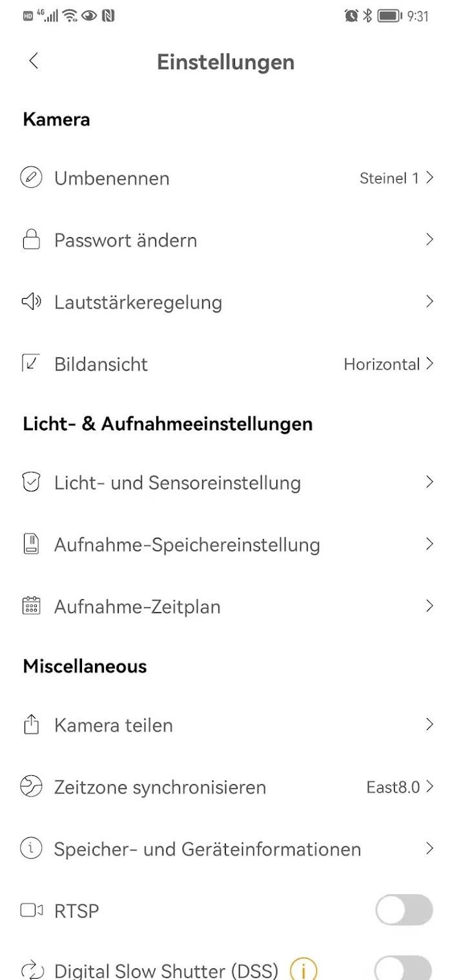452x980 pixels.
Task: Open Speicher- und Geräteinformationen entry
Action: [x=226, y=849]
